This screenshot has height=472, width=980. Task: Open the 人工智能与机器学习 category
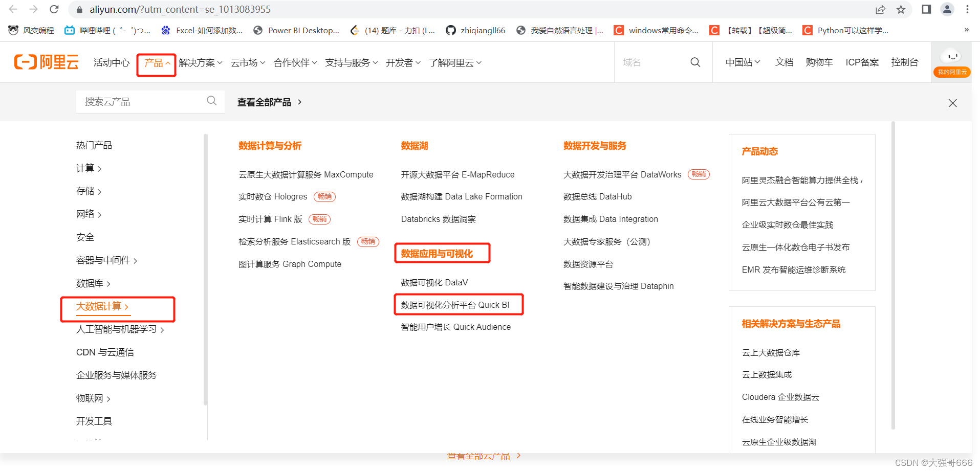point(120,329)
